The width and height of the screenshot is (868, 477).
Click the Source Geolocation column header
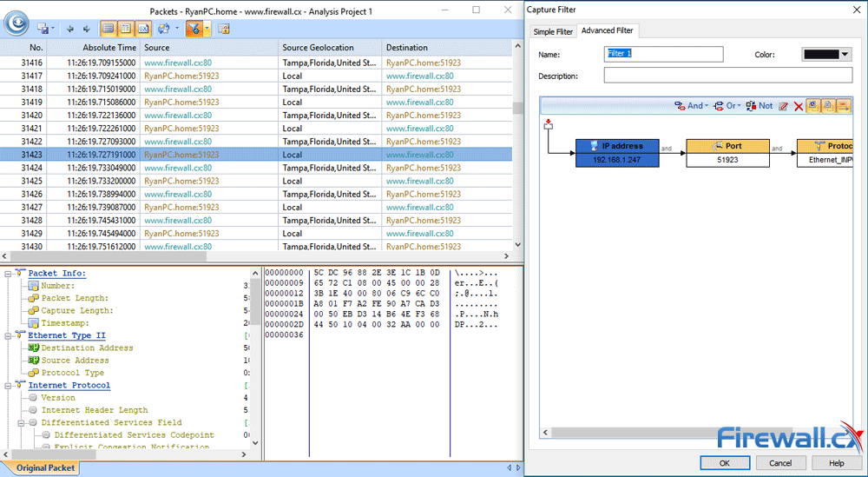330,48
